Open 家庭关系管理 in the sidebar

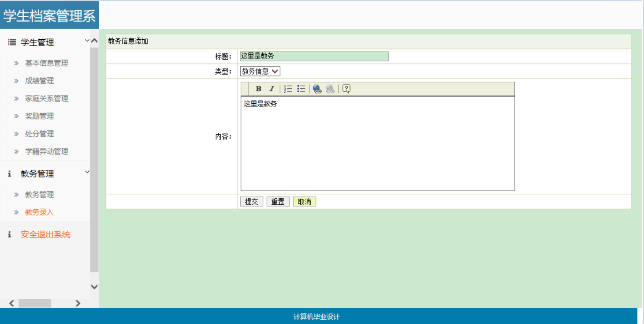click(x=46, y=98)
